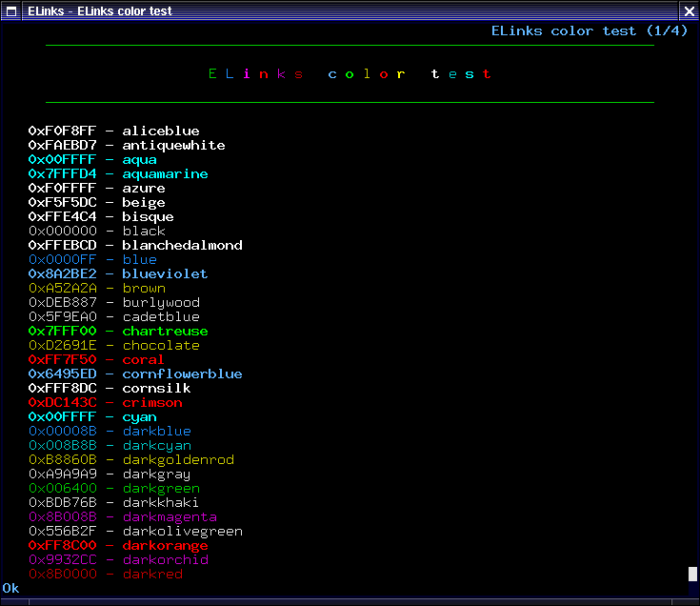Click the rainbow 'ELinks color test' heading
Screen dimensions: 700x606
coord(350,73)
